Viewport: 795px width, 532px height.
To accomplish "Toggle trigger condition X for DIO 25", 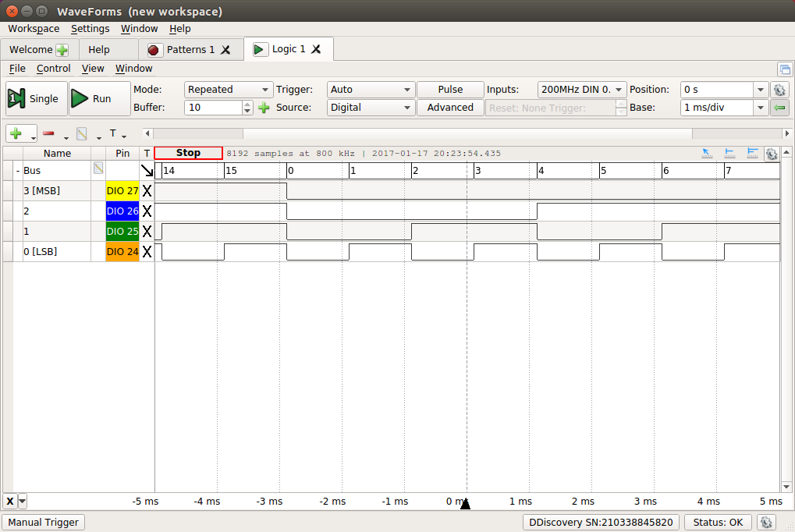I will [147, 231].
